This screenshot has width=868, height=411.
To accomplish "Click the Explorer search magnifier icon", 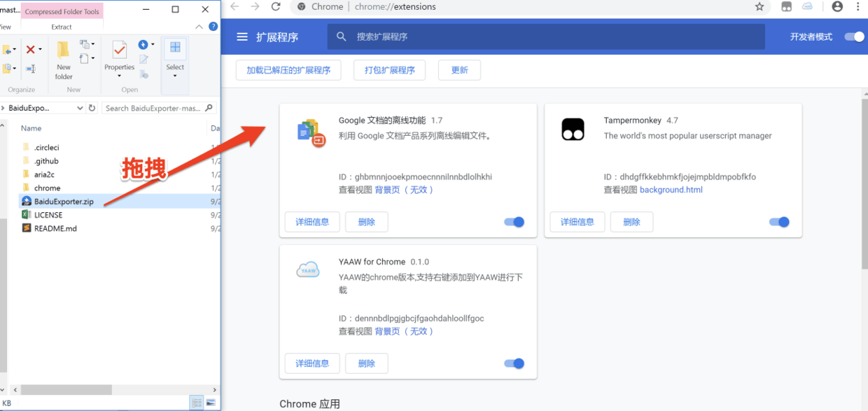I will click(x=209, y=108).
